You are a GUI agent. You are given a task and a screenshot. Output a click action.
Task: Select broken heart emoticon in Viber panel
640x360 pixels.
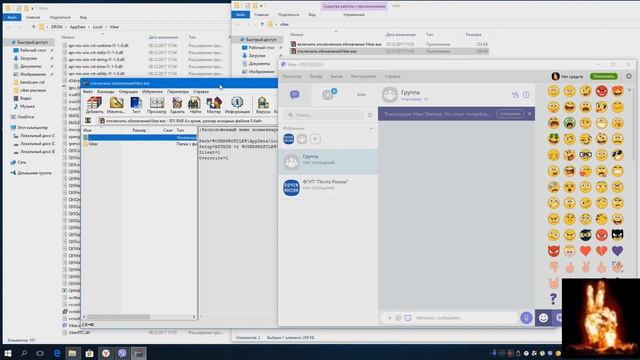601,251
